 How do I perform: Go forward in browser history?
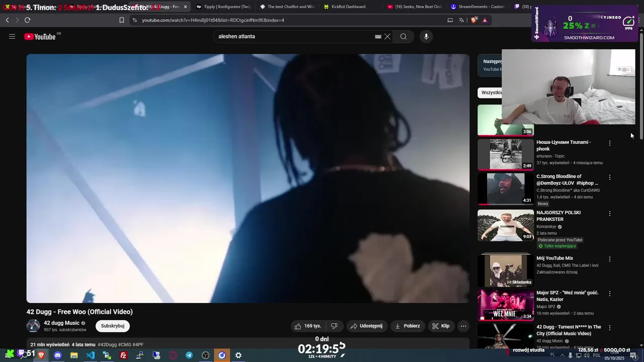[17, 20]
